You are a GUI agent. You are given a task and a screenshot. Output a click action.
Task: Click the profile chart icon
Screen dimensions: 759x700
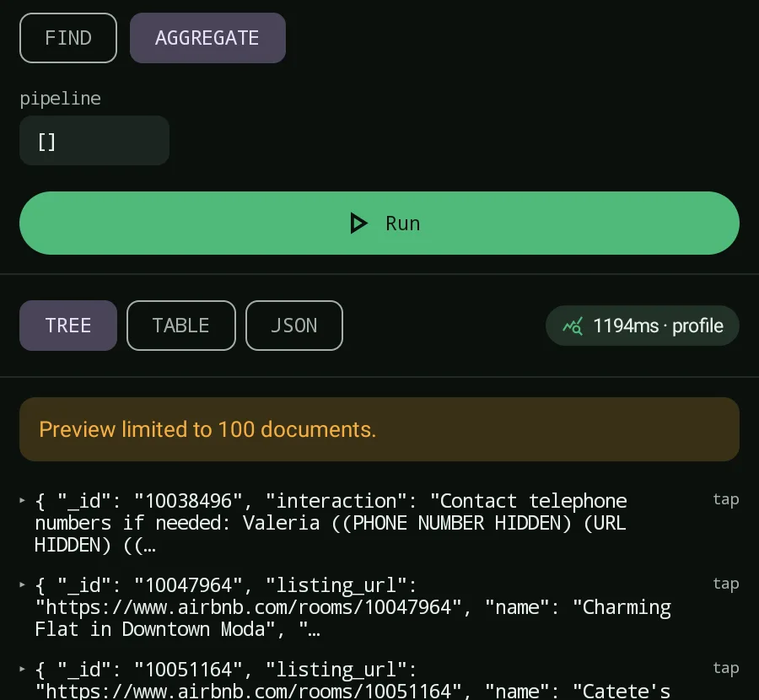[573, 326]
